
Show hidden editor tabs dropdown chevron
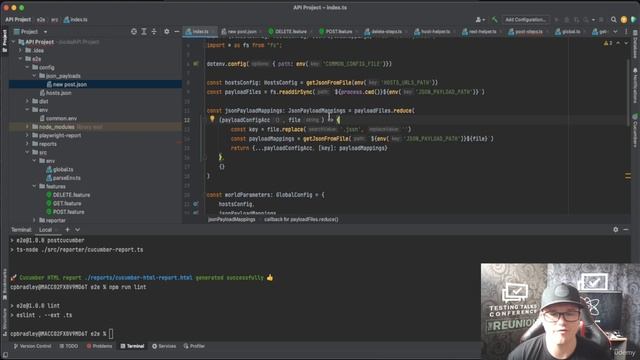[616, 31]
